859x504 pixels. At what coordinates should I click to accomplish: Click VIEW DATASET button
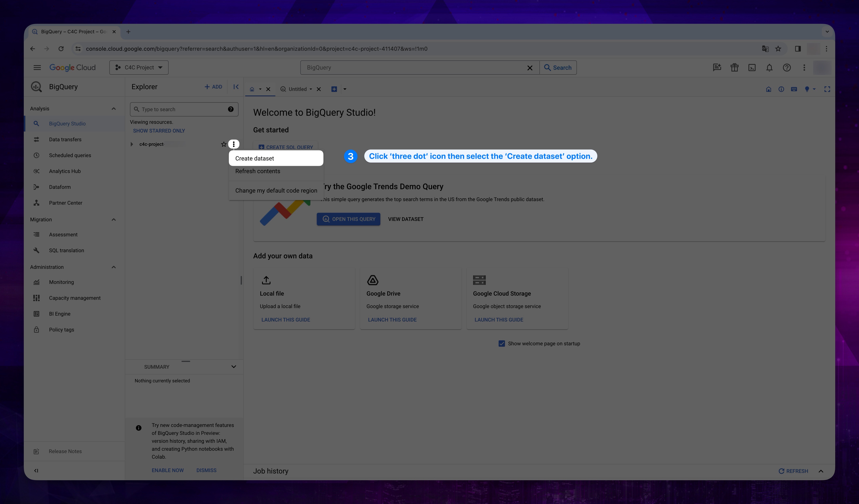[x=406, y=219]
